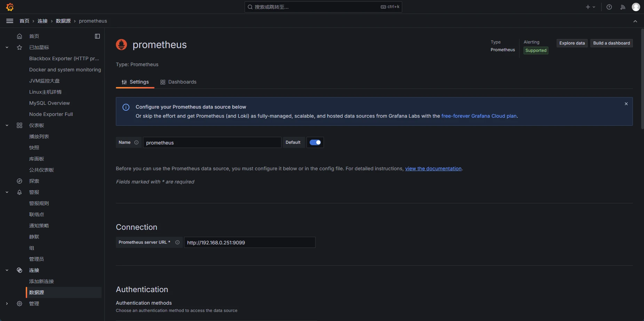The height and width of the screenshot is (321, 644).
Task: Click the plus add new icon
Action: 588,7
